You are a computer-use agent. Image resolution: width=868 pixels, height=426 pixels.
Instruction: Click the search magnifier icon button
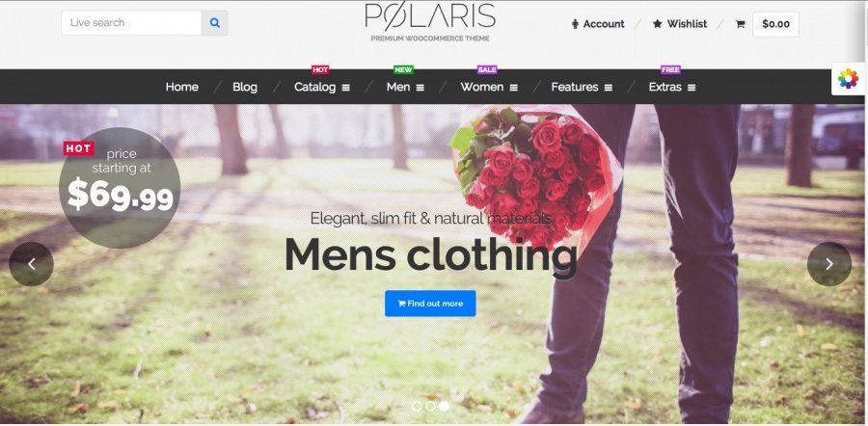click(215, 23)
